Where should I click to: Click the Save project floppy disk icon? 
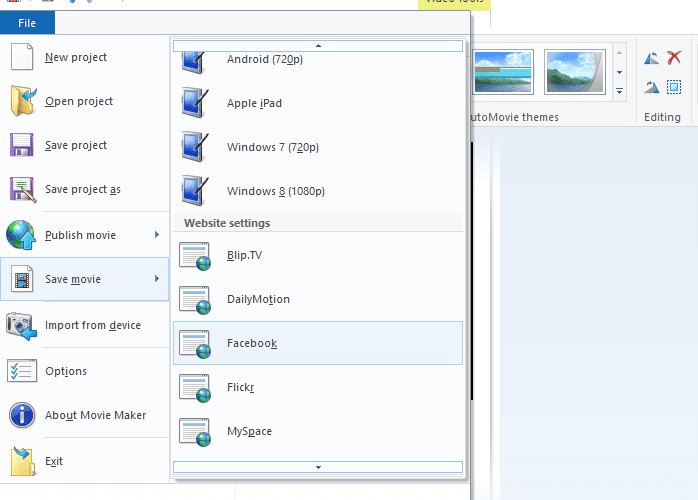[x=21, y=145]
